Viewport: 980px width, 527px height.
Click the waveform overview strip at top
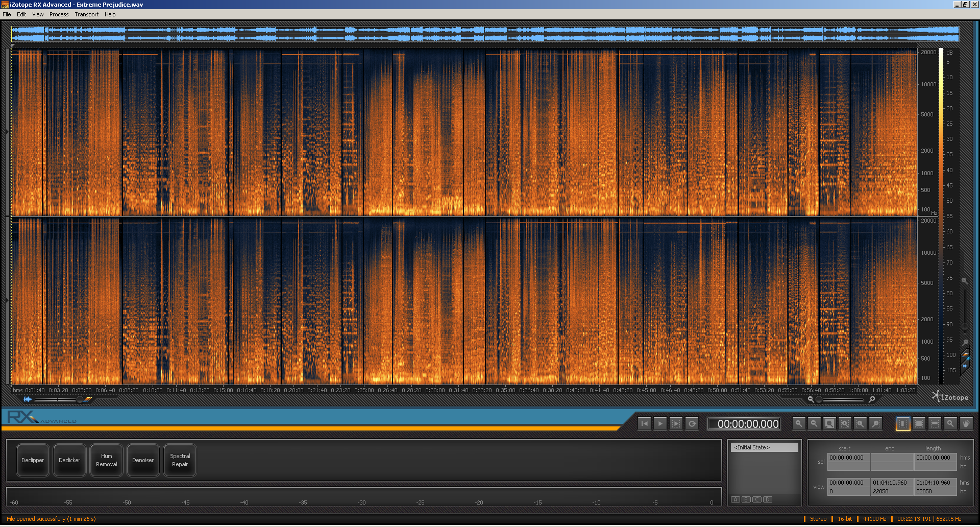click(x=485, y=34)
